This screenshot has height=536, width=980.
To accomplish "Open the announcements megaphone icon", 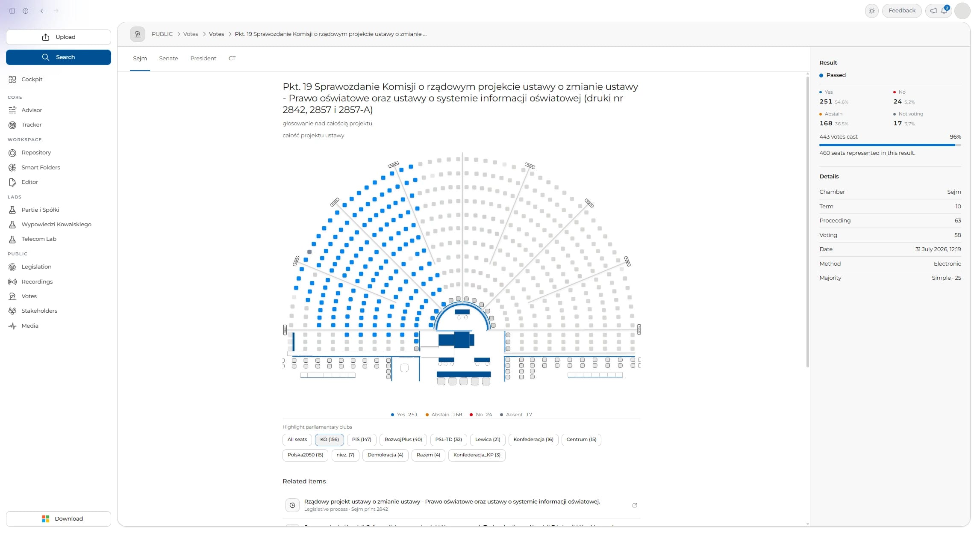I will click(933, 11).
